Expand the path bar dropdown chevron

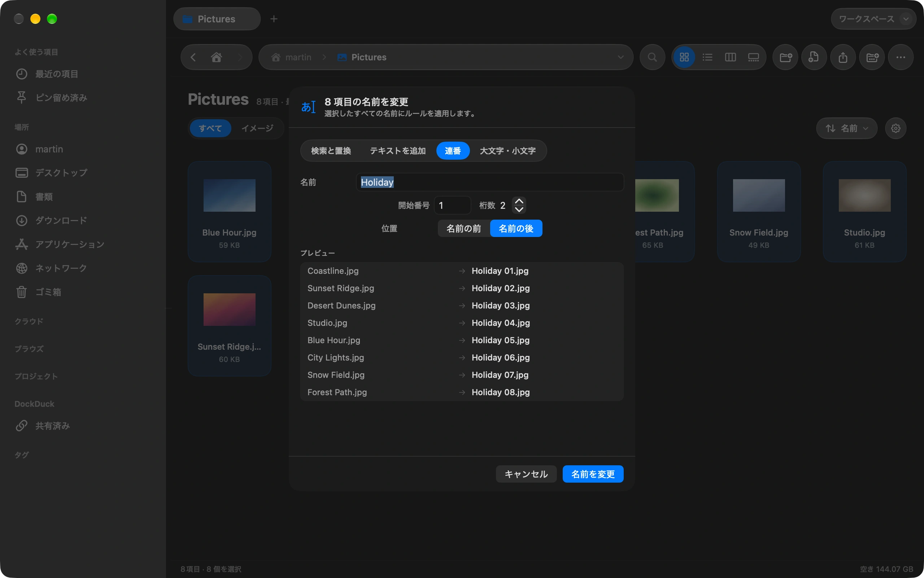pyautogui.click(x=621, y=57)
